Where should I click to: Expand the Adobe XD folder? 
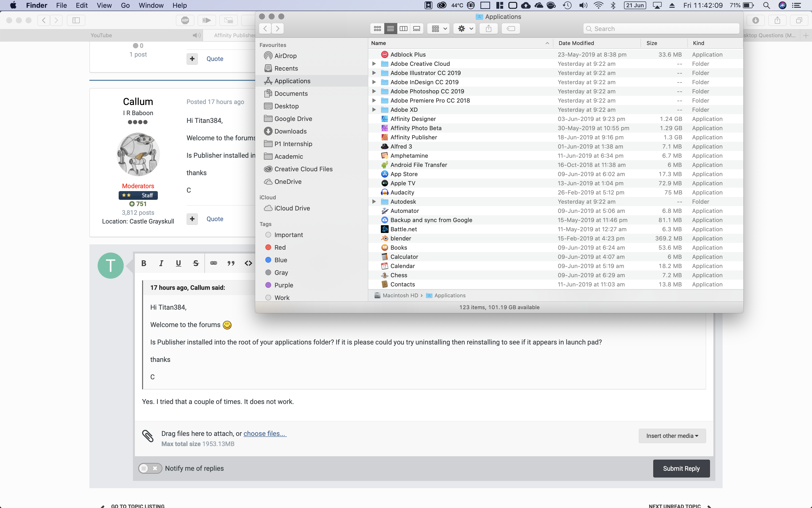(x=374, y=110)
